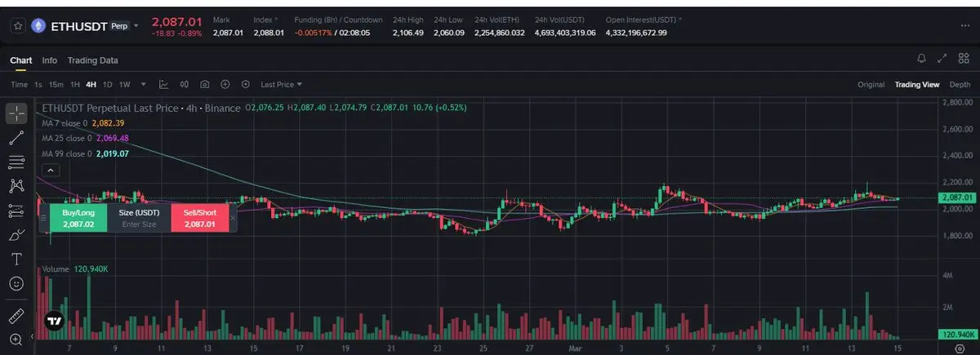Screen dimensions: 980x355
Task: Collapse the moving average indicator legend
Action: [48, 170]
